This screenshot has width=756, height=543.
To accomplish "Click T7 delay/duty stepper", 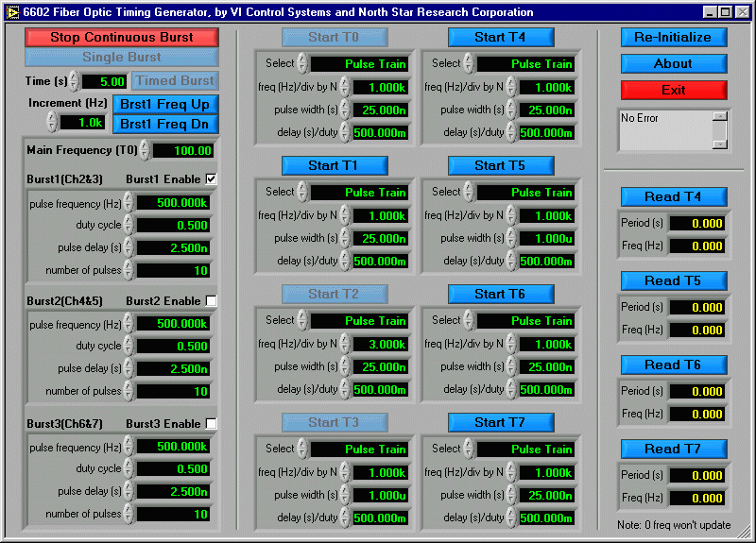I will click(x=511, y=517).
